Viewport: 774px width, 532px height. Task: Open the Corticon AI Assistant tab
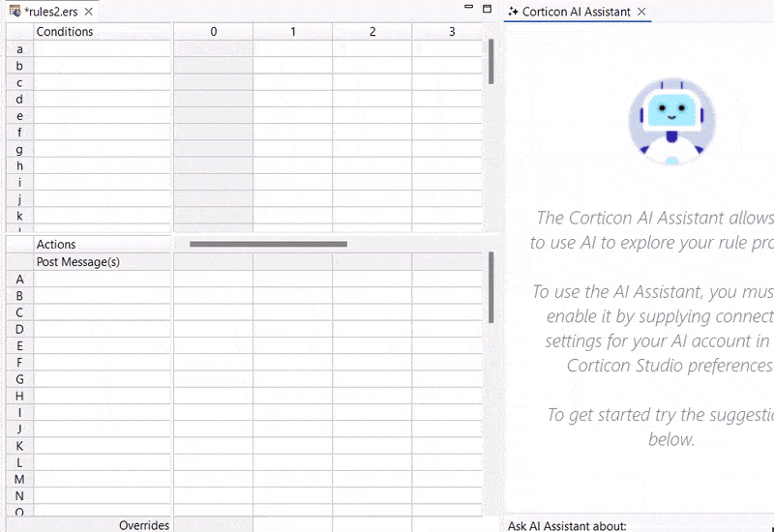pos(576,12)
